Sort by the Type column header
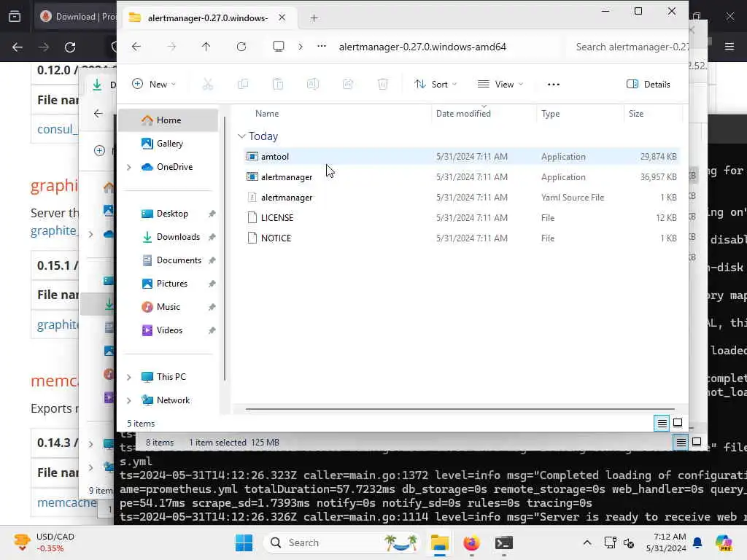The height and width of the screenshot is (560, 747). [550, 113]
